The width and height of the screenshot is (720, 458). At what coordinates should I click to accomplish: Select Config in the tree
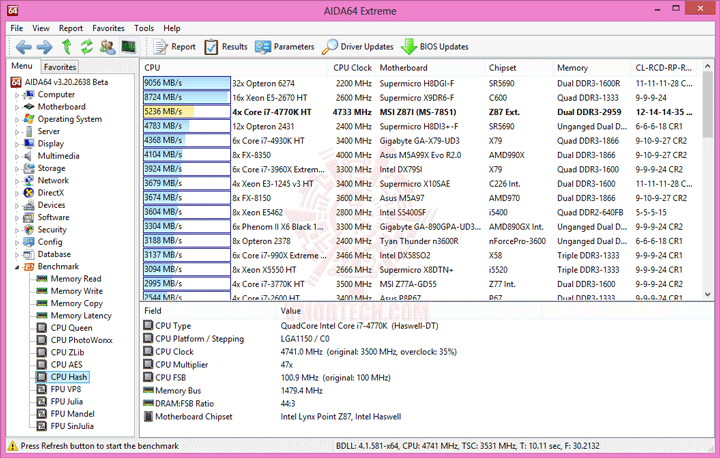(x=50, y=242)
